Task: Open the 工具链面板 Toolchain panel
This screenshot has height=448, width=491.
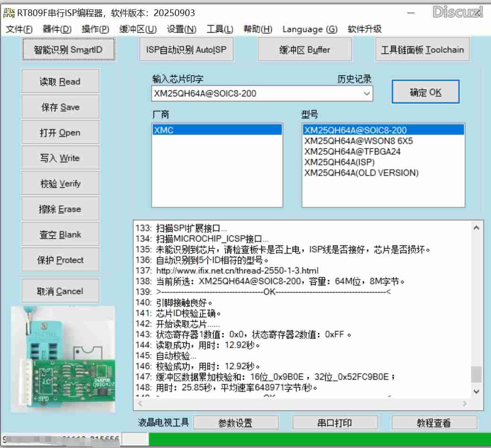Action: pos(422,49)
